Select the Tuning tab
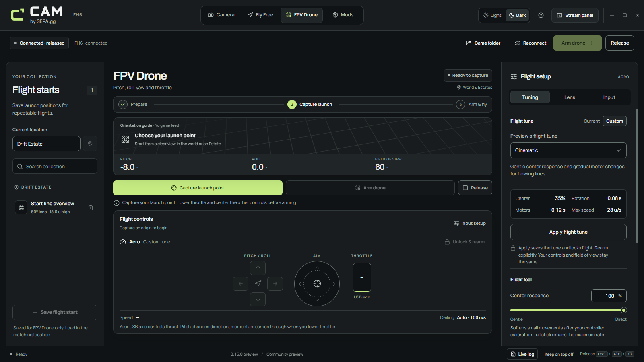The width and height of the screenshot is (644, 362). tap(530, 97)
